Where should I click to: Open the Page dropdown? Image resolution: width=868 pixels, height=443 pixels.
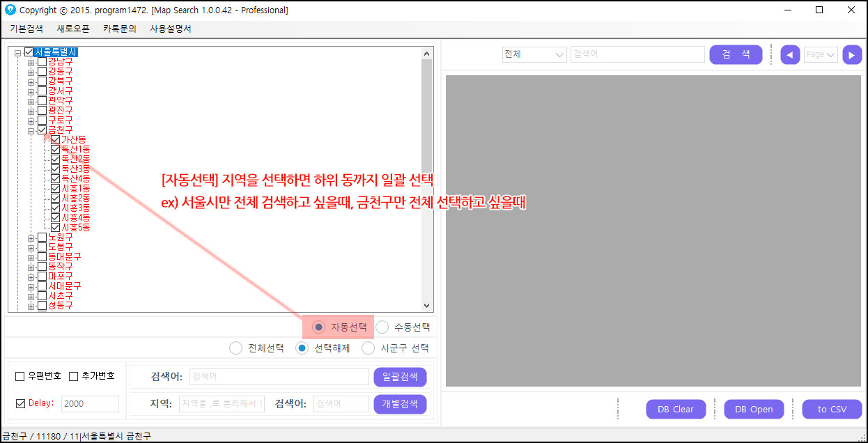(x=821, y=54)
